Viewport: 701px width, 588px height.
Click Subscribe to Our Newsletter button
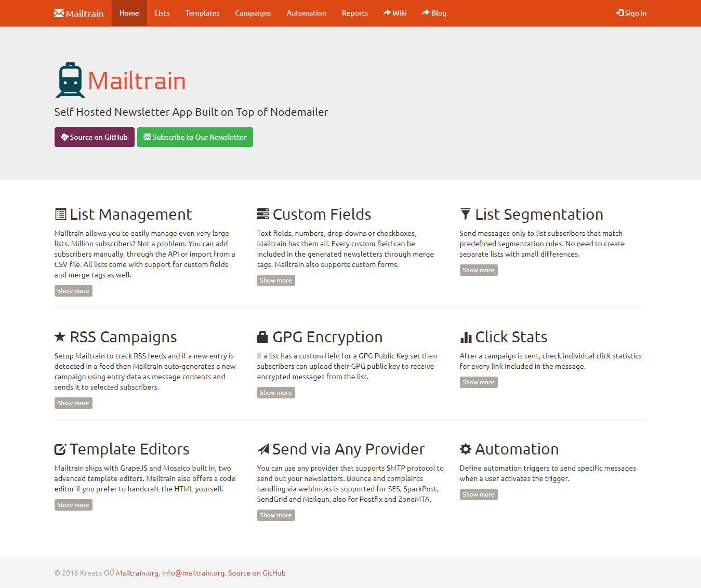(x=195, y=137)
